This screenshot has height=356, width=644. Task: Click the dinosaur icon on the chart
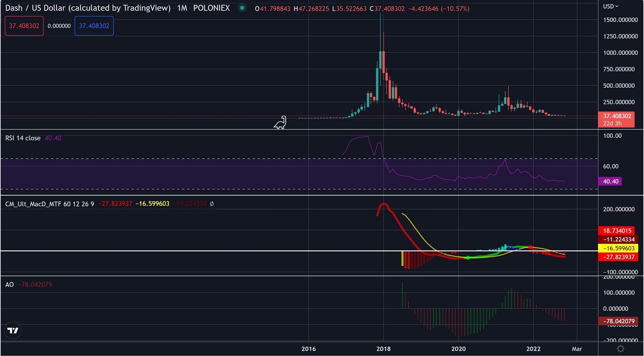[x=280, y=122]
